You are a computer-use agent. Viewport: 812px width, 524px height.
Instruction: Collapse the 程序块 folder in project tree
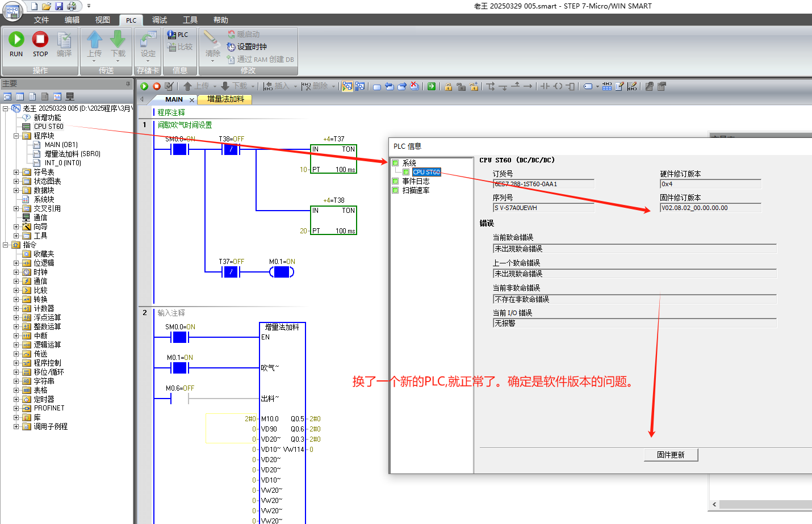[x=16, y=136]
